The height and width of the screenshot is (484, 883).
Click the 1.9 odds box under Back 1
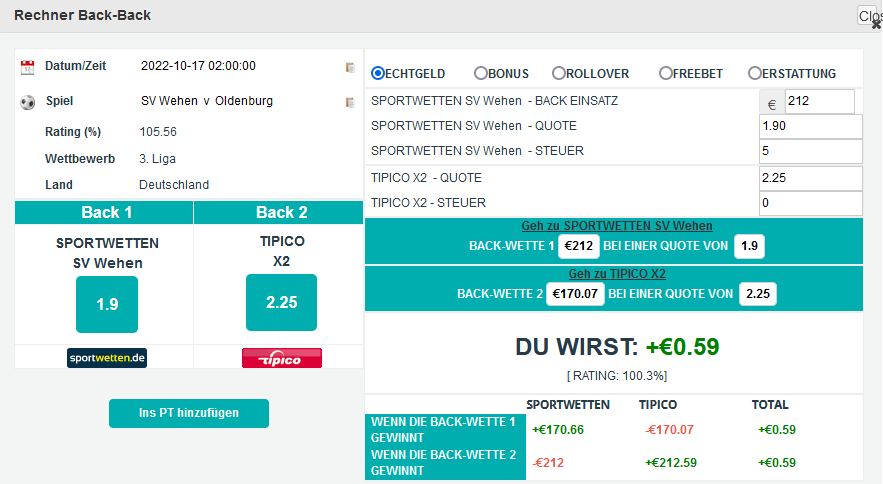coord(107,304)
